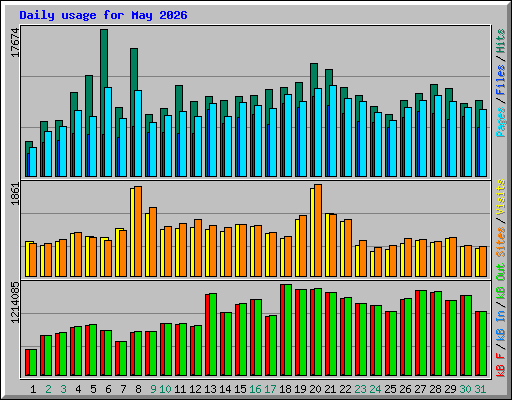Click the yellow sites bar for day 21
Screen dimensions: 512x400
(x=327, y=245)
